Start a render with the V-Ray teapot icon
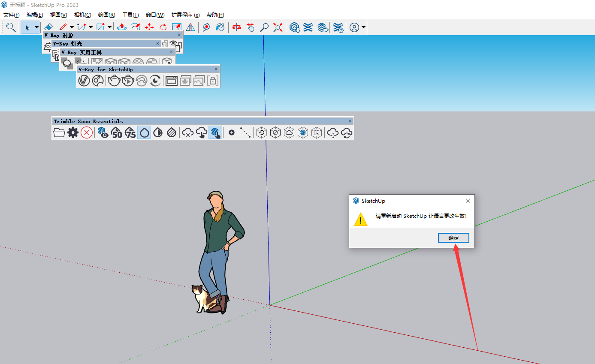Image resolution: width=595 pixels, height=364 pixels. pyautogui.click(x=114, y=81)
